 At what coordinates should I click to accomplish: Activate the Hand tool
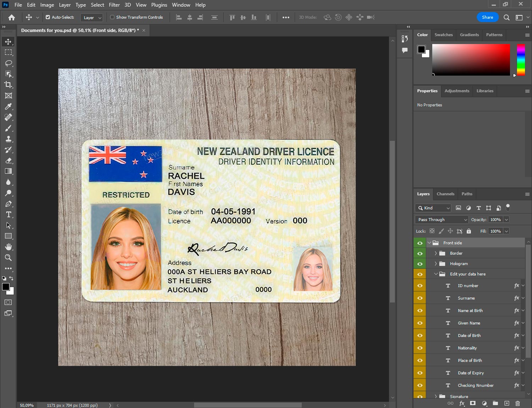(x=9, y=247)
